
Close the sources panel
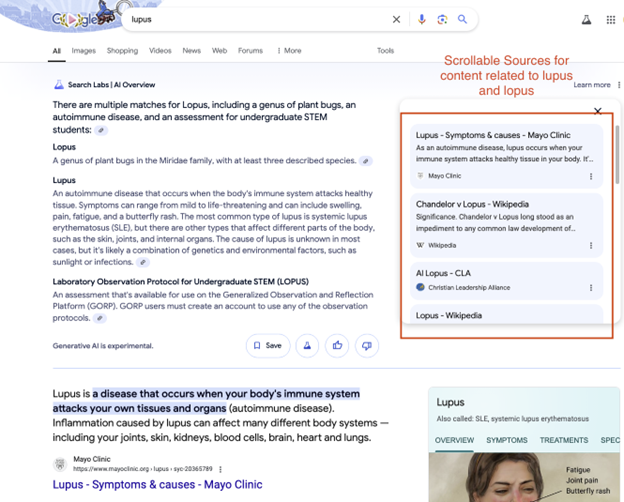coord(597,112)
